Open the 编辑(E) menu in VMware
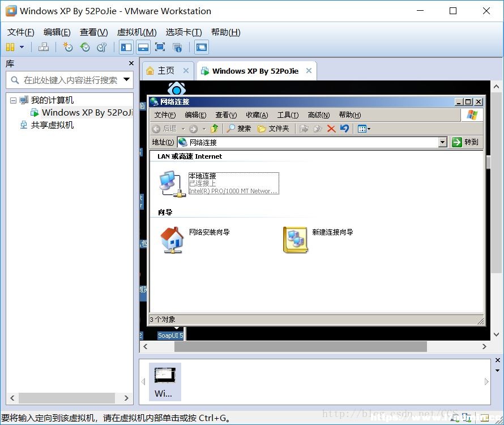 coord(57,32)
